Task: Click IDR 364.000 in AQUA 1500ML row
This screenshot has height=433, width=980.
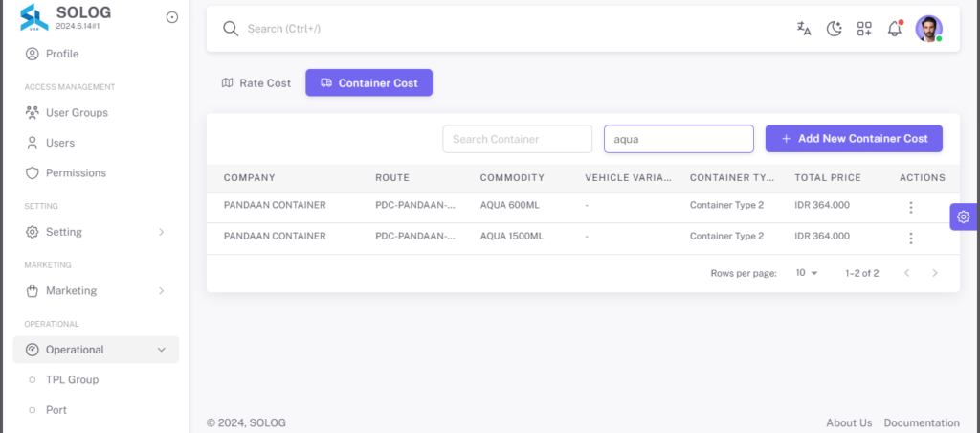Action: tap(822, 236)
